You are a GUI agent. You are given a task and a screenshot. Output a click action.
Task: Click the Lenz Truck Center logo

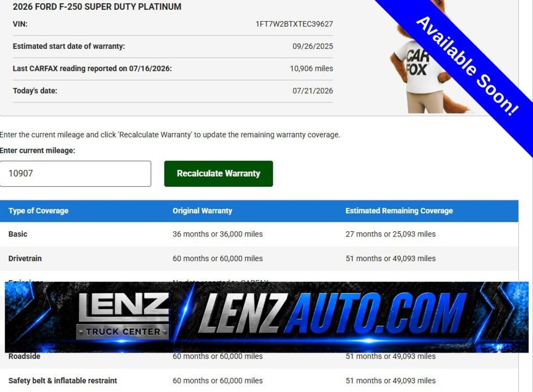click(x=123, y=316)
